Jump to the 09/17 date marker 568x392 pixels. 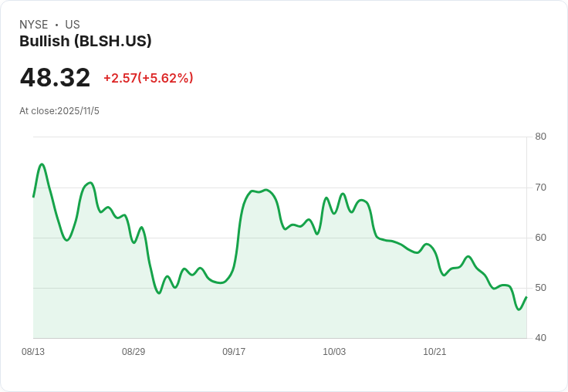(x=234, y=352)
